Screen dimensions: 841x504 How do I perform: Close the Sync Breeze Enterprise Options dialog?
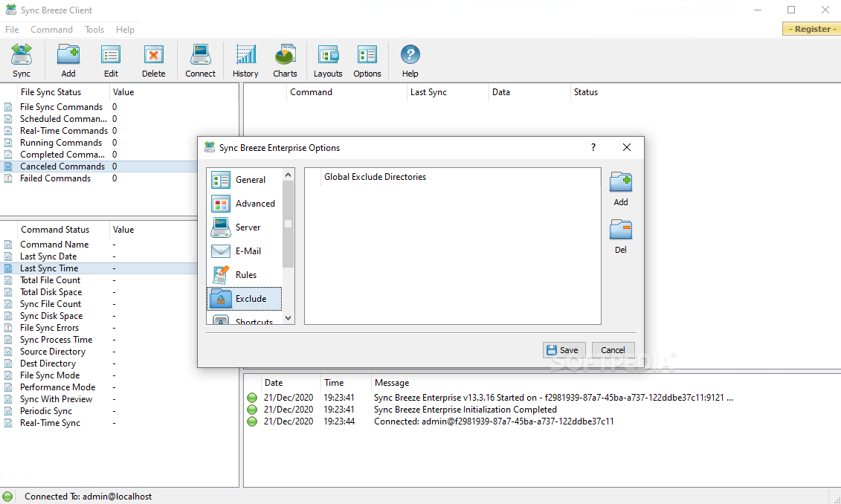[x=626, y=147]
